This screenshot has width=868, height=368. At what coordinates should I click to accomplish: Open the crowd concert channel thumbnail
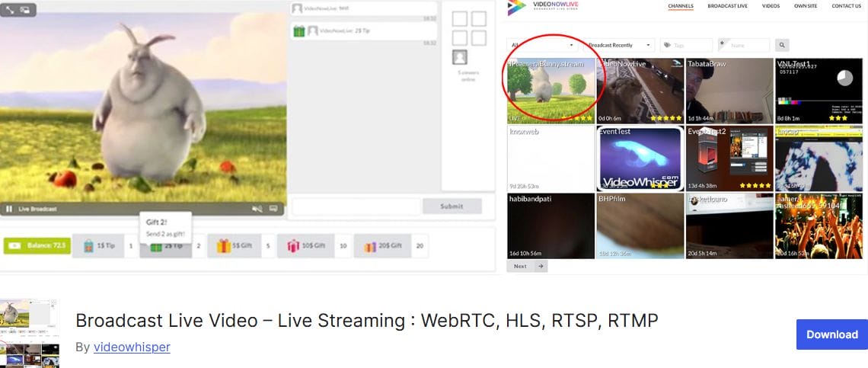click(819, 226)
